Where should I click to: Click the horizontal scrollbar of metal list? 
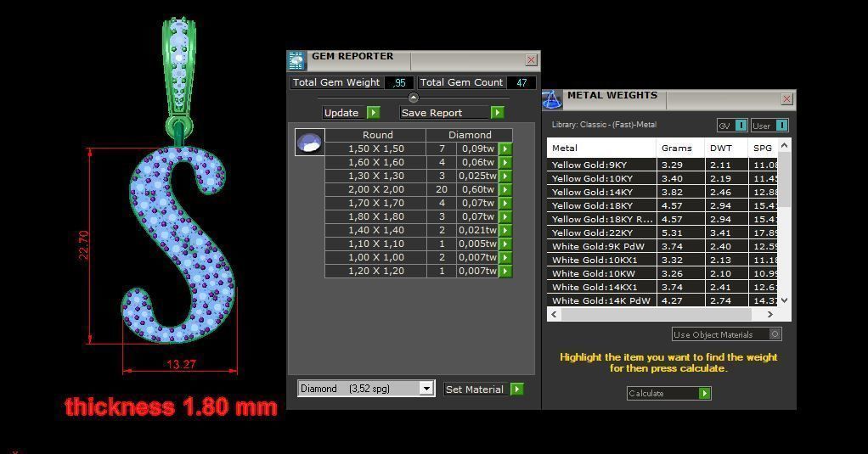pyautogui.click(x=656, y=314)
